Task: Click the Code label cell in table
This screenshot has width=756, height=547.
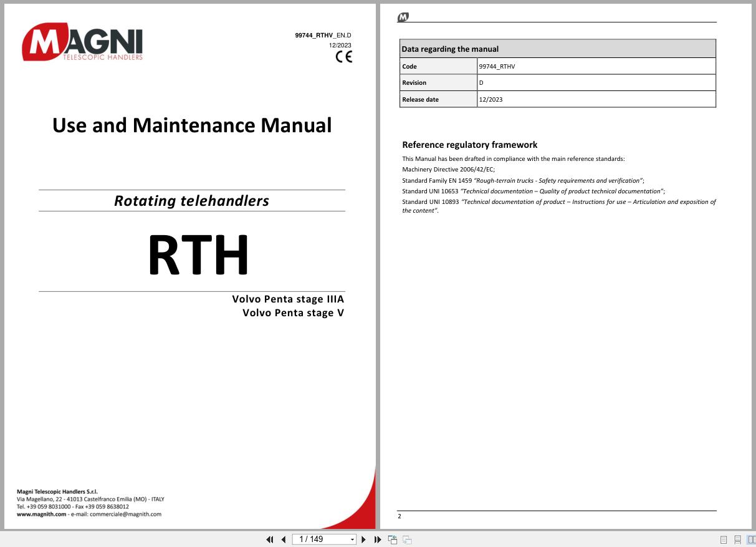Action: 439,66
